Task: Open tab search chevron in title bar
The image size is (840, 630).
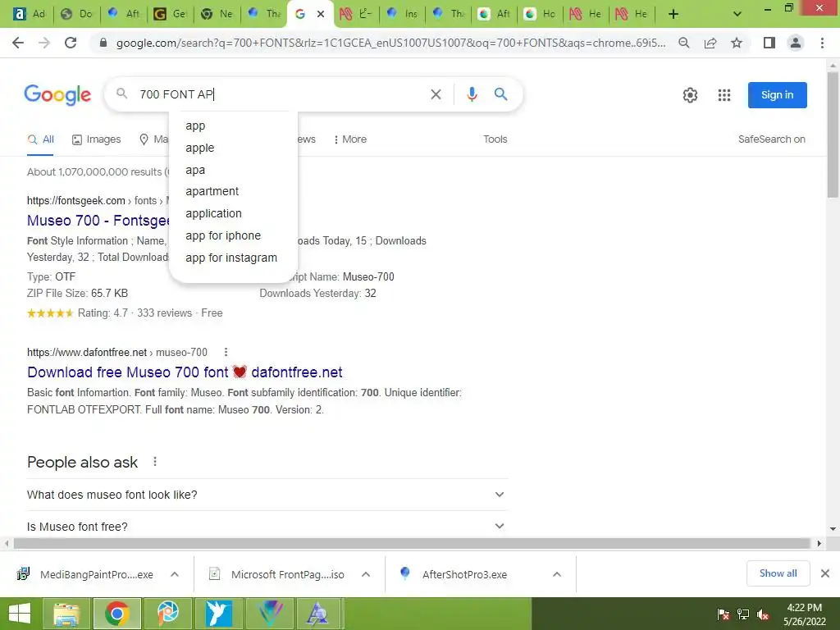Action: click(737, 14)
